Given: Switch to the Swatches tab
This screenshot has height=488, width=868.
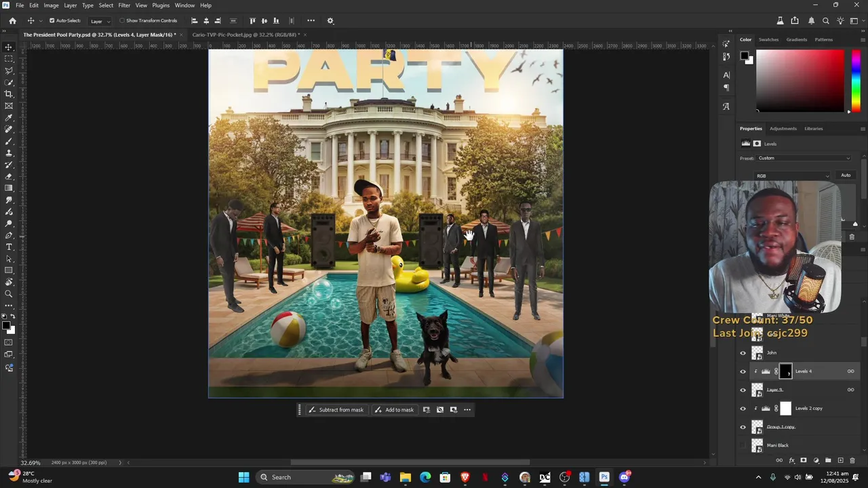Looking at the screenshot, I should [768, 39].
